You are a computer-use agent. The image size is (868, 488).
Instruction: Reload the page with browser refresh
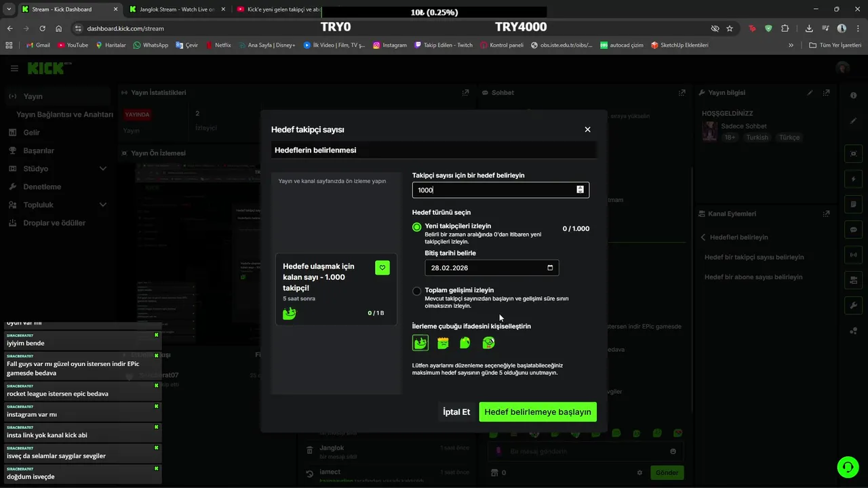(x=42, y=28)
